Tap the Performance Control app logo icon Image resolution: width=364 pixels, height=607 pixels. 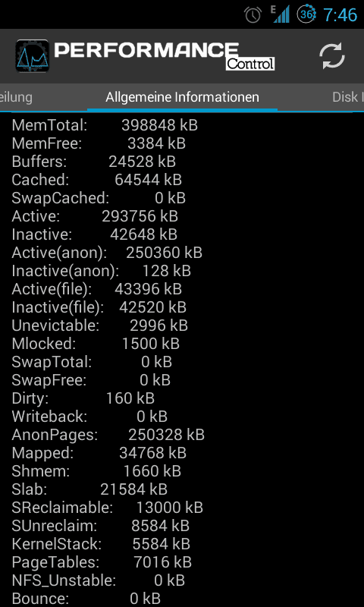33,56
